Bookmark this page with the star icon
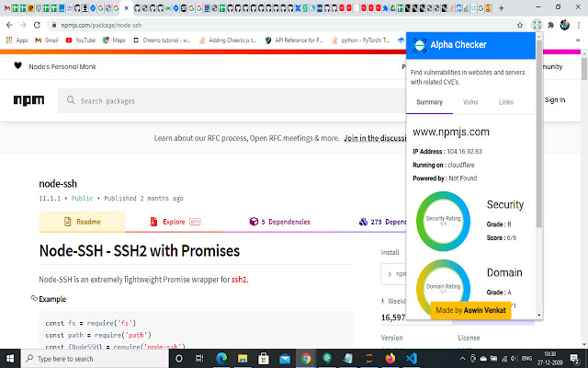 pos(520,25)
